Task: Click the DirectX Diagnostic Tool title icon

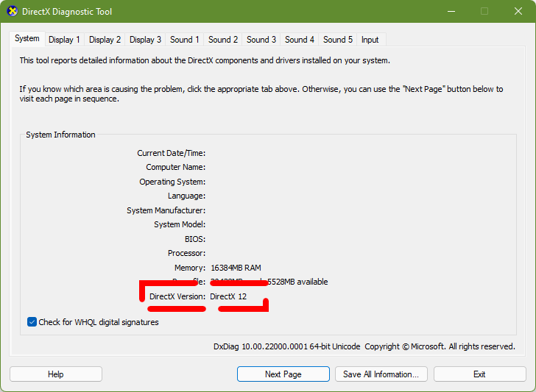Action: click(x=13, y=11)
